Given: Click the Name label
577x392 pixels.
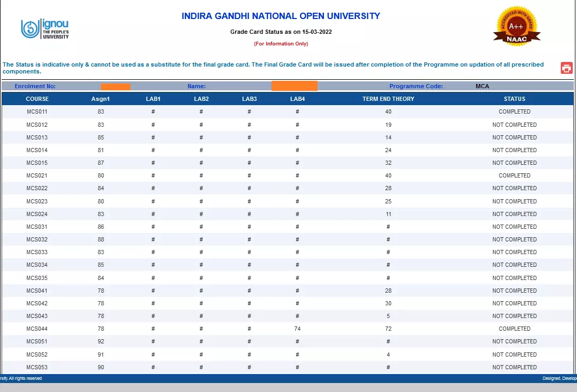Looking at the screenshot, I should 197,86.
